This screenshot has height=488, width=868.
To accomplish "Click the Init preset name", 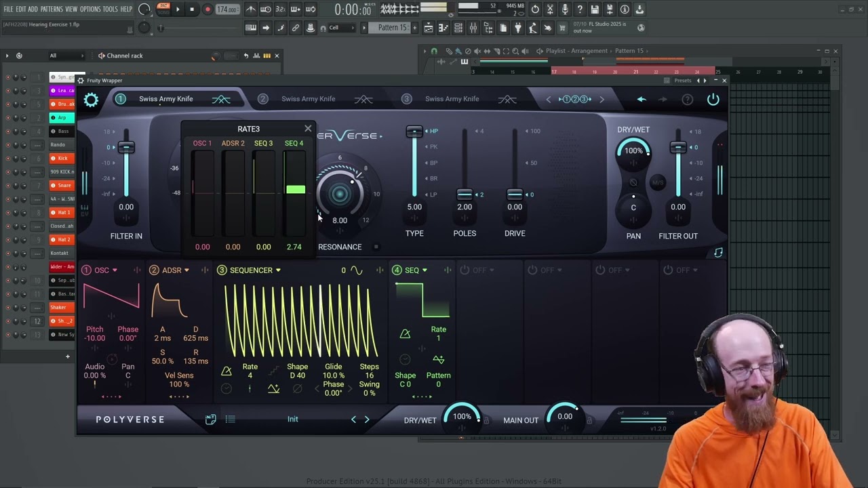I will click(292, 420).
